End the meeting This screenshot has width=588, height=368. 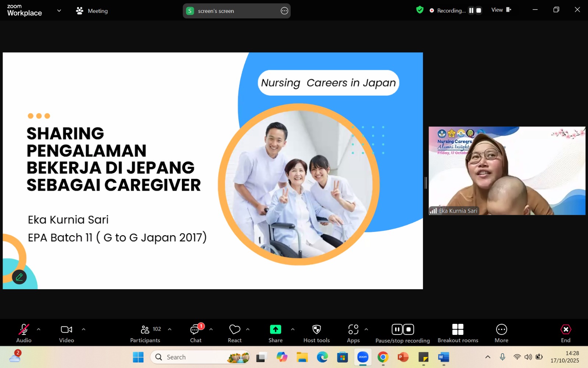565,332
